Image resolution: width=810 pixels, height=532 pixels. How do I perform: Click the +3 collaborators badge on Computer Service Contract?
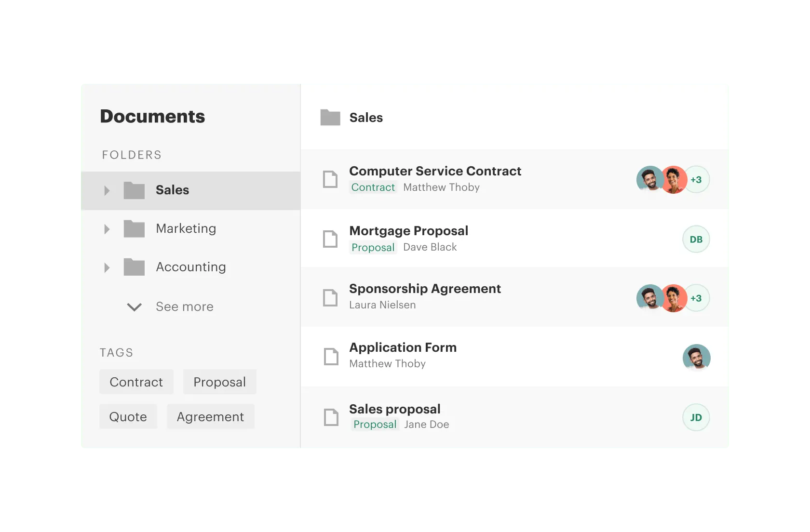pos(697,180)
